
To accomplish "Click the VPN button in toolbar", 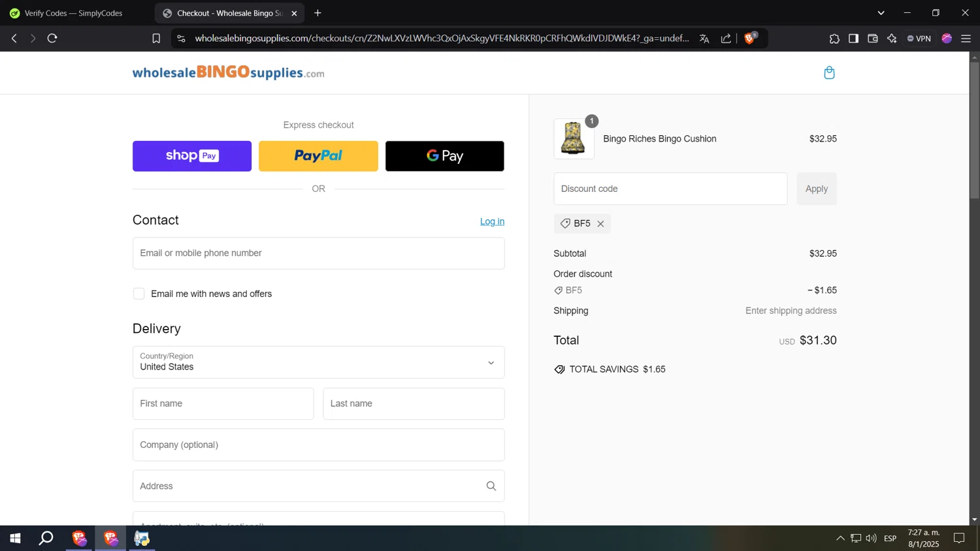I will (919, 39).
